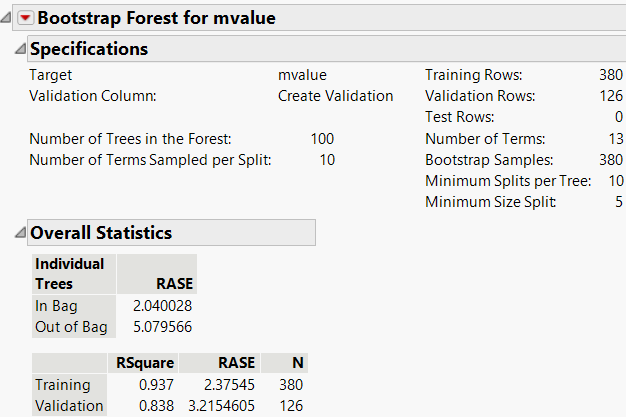The image size is (626, 417).
Task: Select the Minimum Size Split value 5
Action: 619,202
